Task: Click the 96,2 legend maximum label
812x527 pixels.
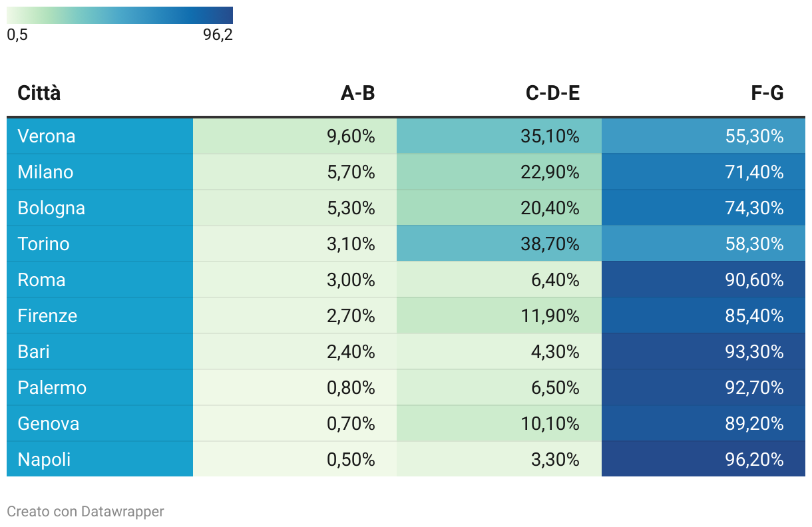Action: 218,35
